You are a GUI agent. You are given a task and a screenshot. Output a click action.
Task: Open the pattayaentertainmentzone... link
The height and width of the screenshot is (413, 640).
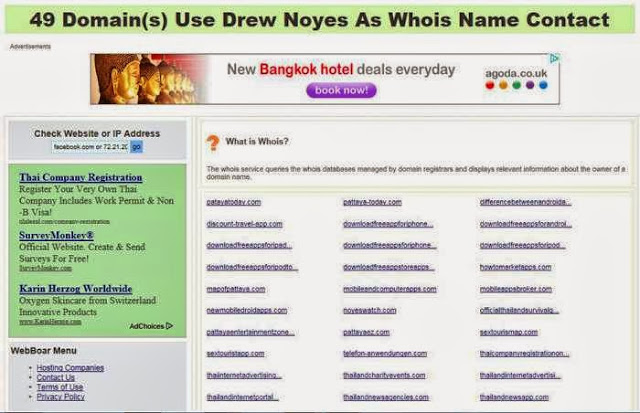(x=250, y=332)
